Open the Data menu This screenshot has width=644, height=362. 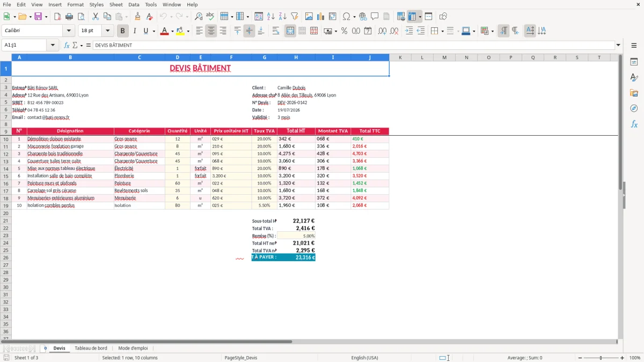[134, 4]
